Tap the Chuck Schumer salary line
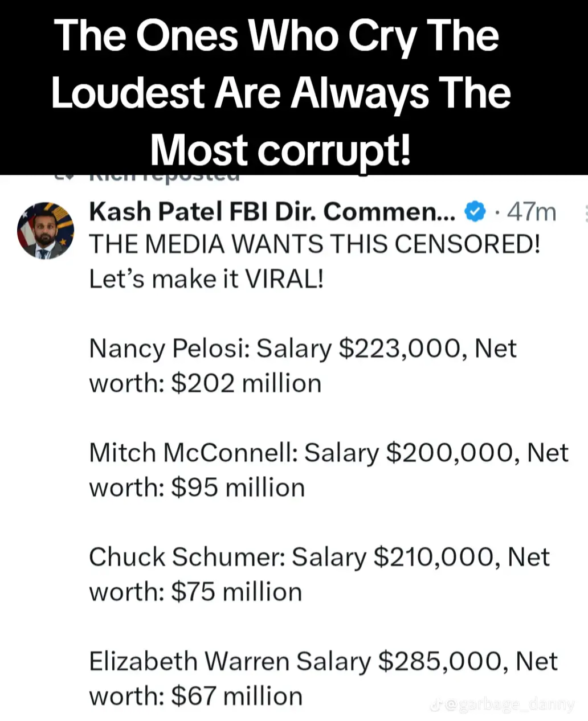Image resolution: width=588 pixels, height=721 pixels. 319,557
